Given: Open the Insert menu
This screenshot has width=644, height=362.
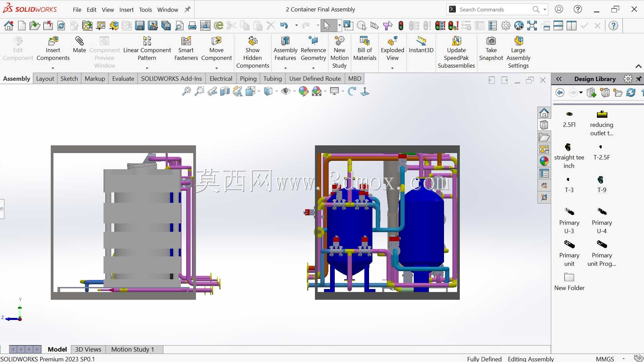Looking at the screenshot, I should coord(126,10).
